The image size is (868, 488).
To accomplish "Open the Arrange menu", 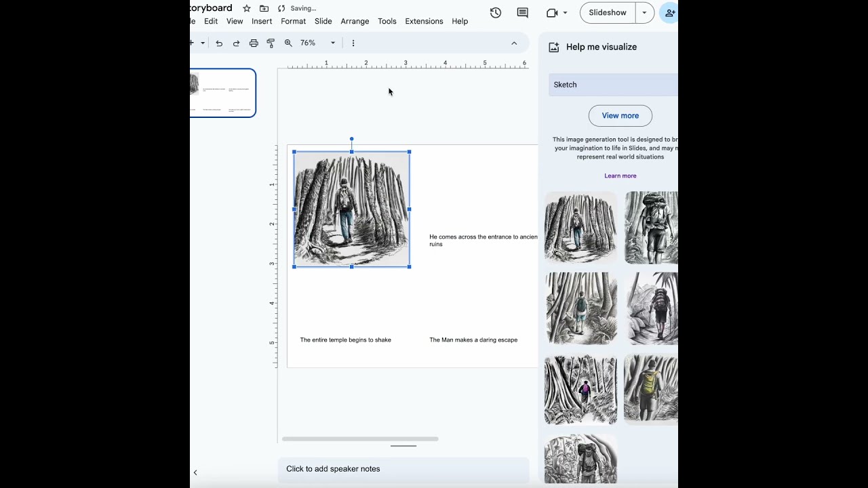I will click(x=355, y=21).
